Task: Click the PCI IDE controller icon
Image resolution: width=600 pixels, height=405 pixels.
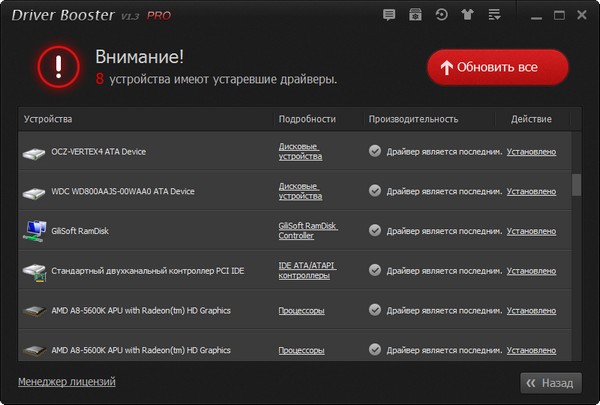Action: [x=34, y=273]
